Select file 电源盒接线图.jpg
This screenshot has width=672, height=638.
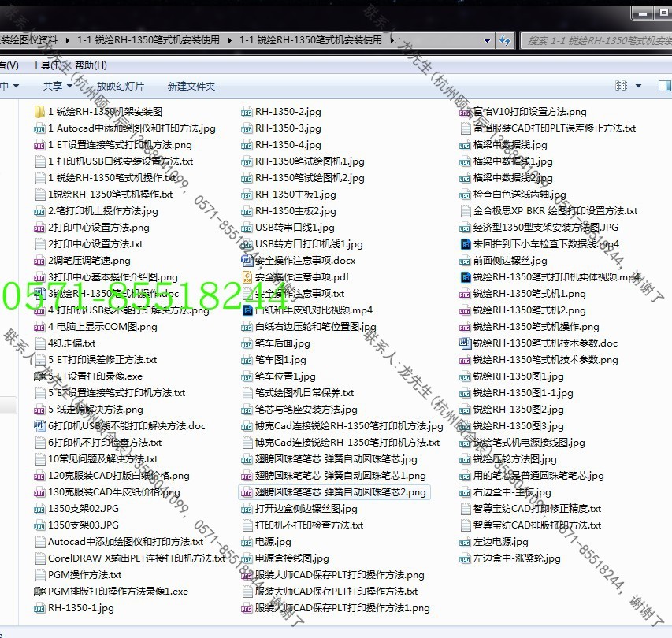point(285,558)
